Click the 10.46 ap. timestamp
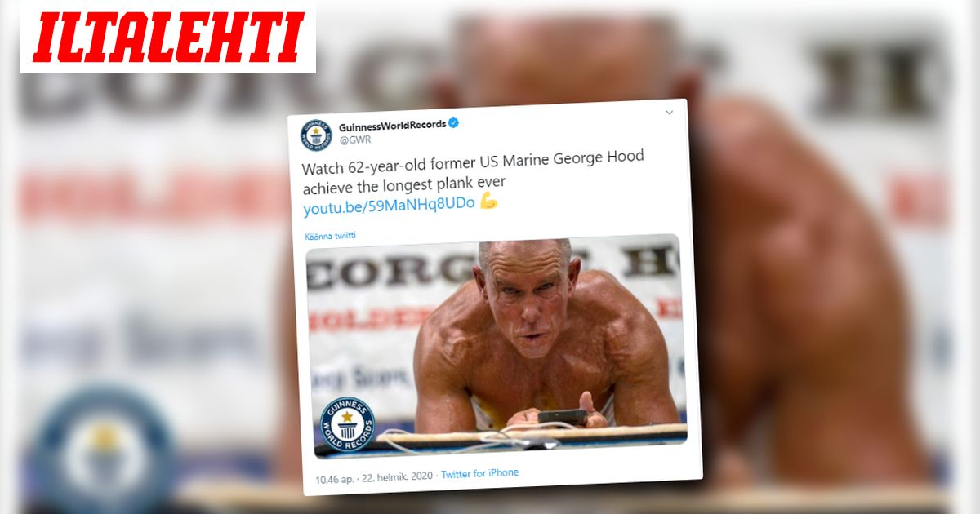 click(335, 476)
